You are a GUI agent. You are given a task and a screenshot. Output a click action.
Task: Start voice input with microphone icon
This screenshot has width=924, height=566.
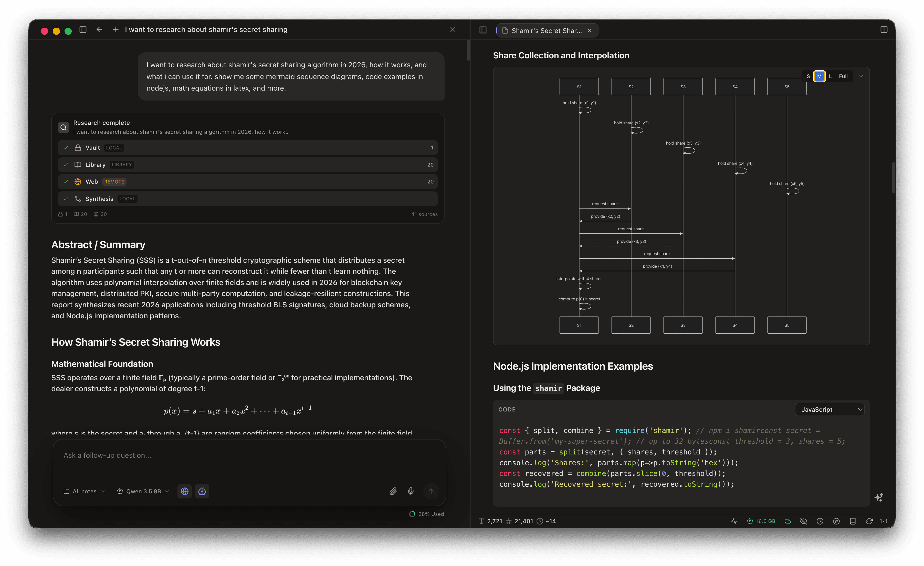click(411, 491)
